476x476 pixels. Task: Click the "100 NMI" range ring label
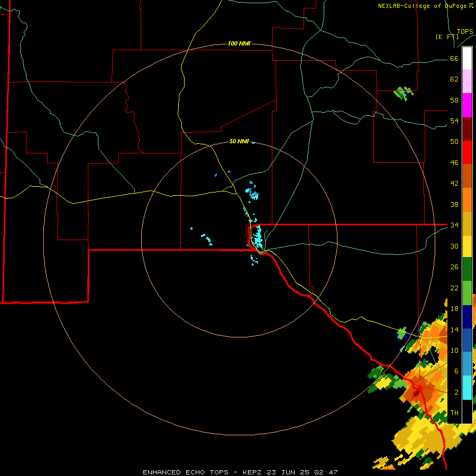coord(239,43)
